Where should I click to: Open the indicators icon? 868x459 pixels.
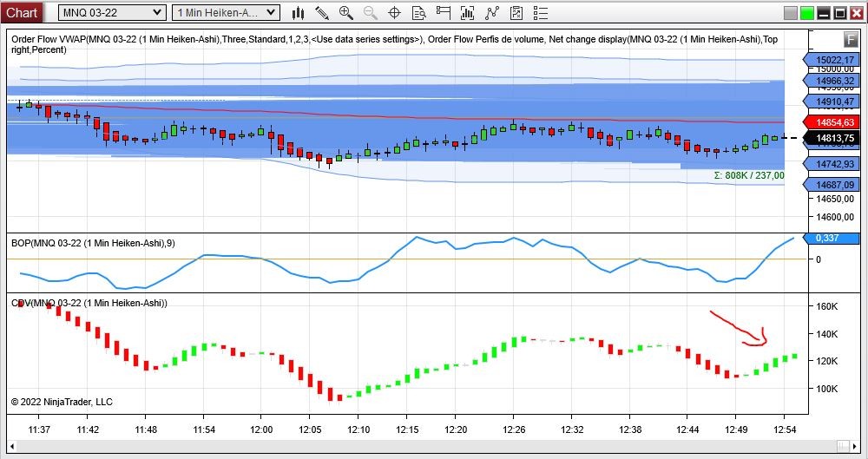491,13
